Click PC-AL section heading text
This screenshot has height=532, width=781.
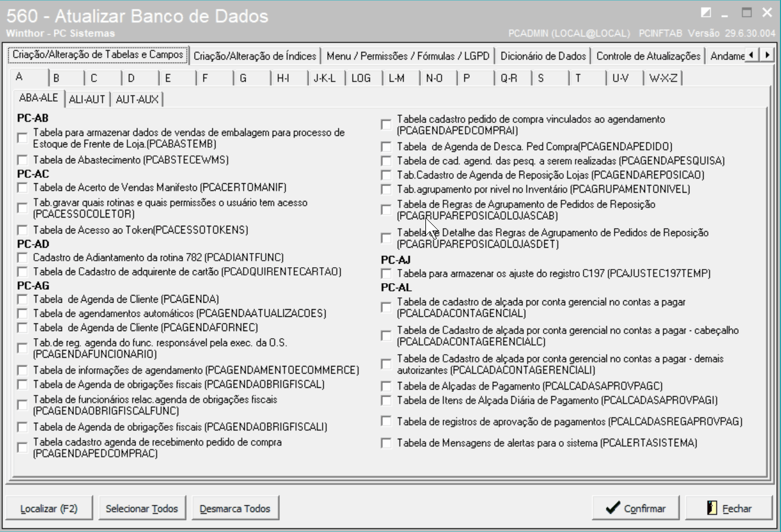point(396,288)
